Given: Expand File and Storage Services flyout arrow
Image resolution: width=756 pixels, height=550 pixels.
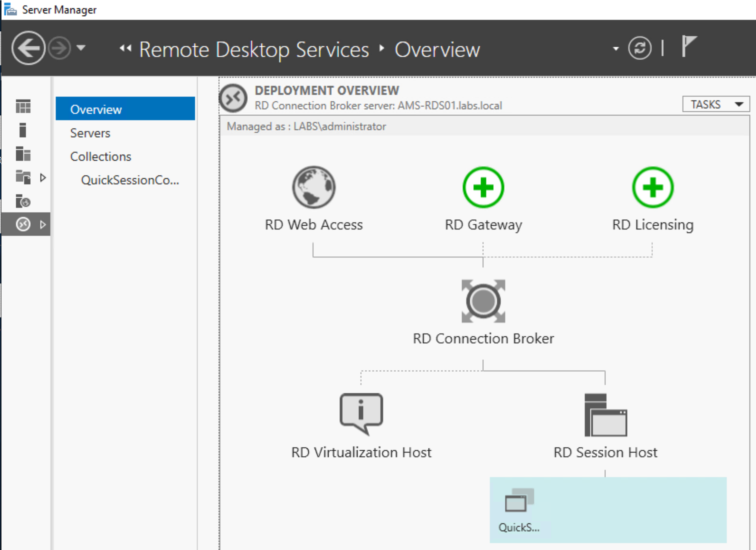Looking at the screenshot, I should point(43,177).
